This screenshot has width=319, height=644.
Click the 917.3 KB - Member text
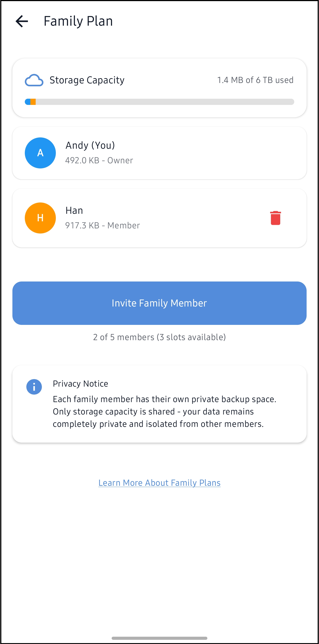coord(102,226)
